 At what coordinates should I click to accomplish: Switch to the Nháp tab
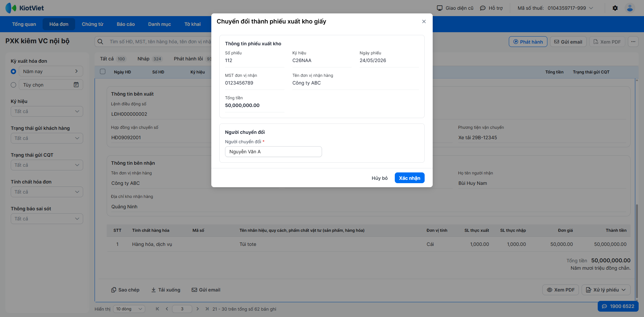coord(150,59)
